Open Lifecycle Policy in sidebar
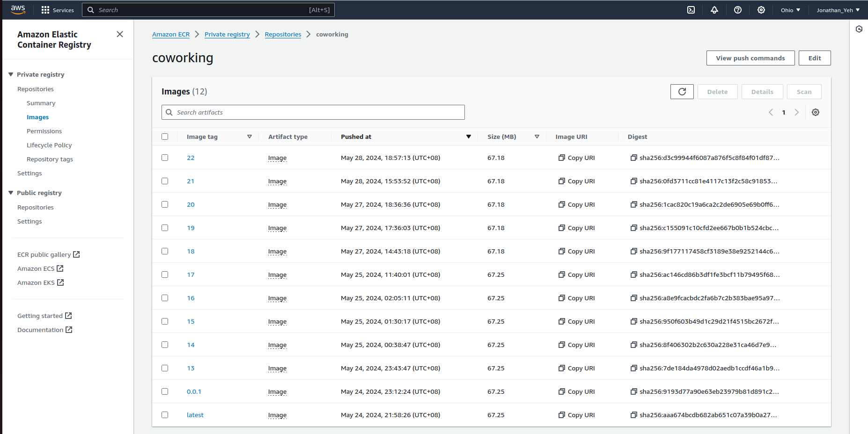The height and width of the screenshot is (434, 868). pyautogui.click(x=49, y=145)
